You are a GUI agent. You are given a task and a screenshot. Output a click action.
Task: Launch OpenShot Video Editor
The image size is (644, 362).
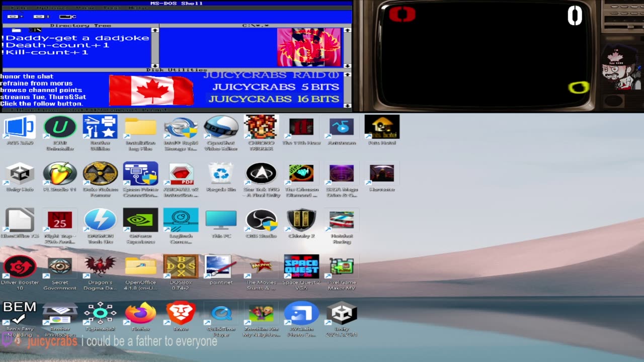pos(221,132)
